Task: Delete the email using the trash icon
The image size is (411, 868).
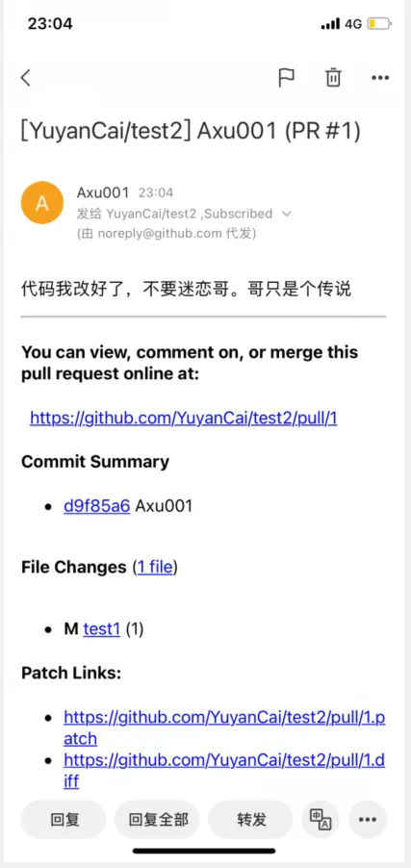Action: tap(333, 78)
